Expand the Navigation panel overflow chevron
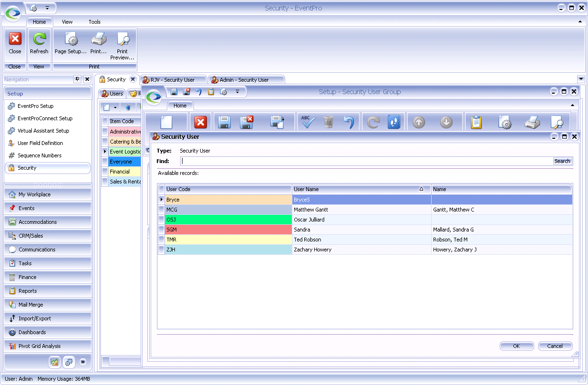Screen dimensions: 588x385 click(x=83, y=362)
